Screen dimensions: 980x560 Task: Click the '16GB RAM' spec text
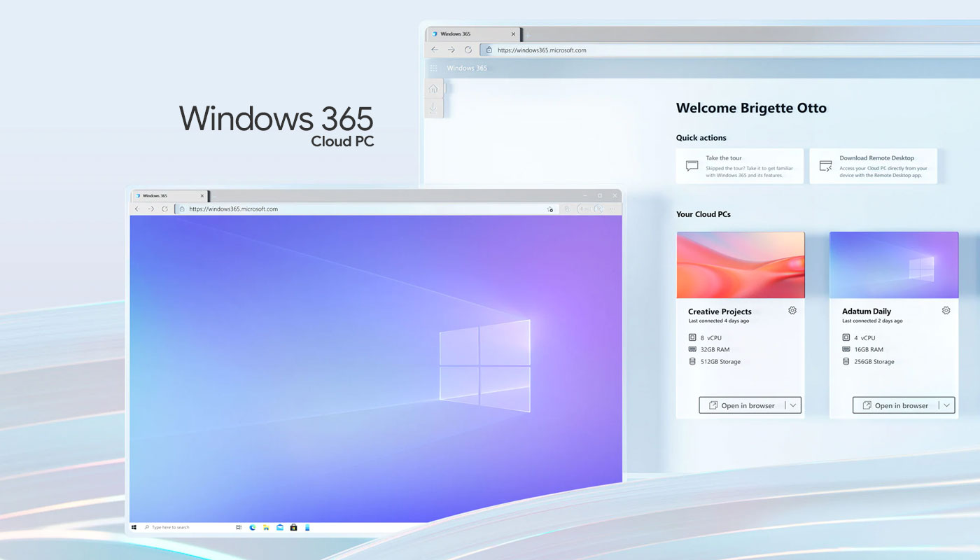(869, 349)
